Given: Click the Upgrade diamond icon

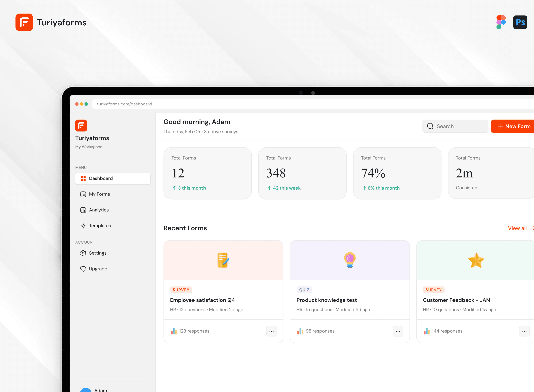Looking at the screenshot, I should point(83,269).
